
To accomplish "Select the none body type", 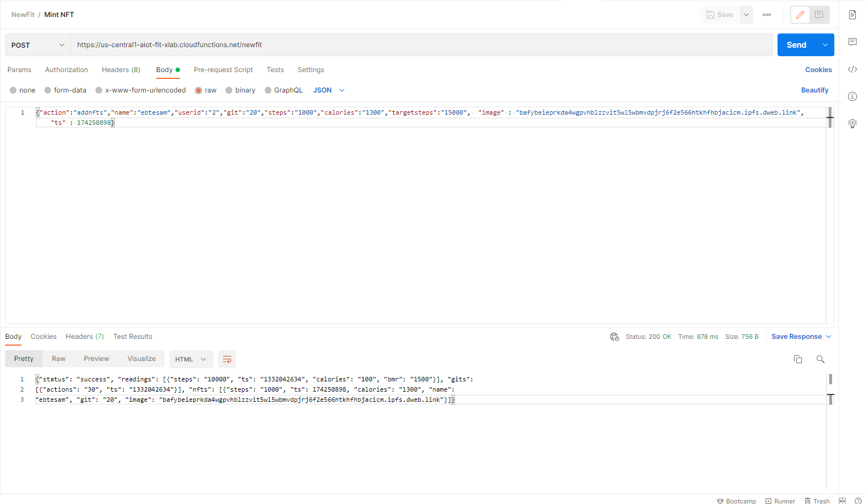I will [23, 90].
